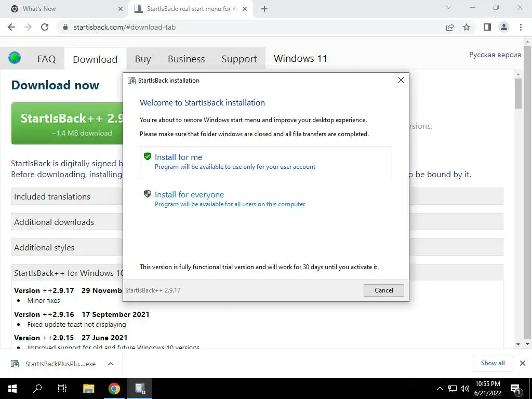This screenshot has height=399, width=532.
Task: Click the green shield icon beside Install for me
Action: pos(147,156)
